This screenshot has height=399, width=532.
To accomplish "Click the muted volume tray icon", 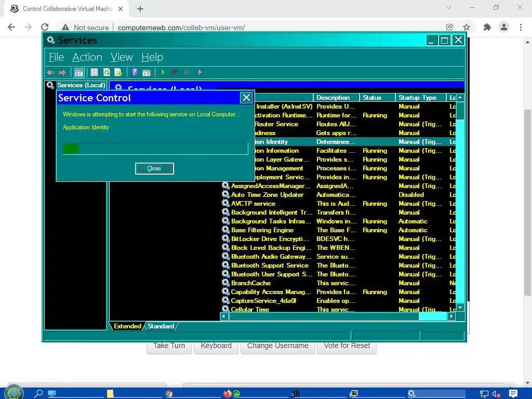I will (x=496, y=394).
